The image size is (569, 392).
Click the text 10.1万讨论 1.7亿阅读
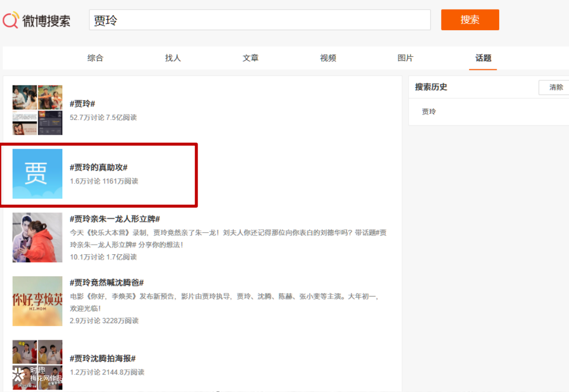tap(103, 257)
